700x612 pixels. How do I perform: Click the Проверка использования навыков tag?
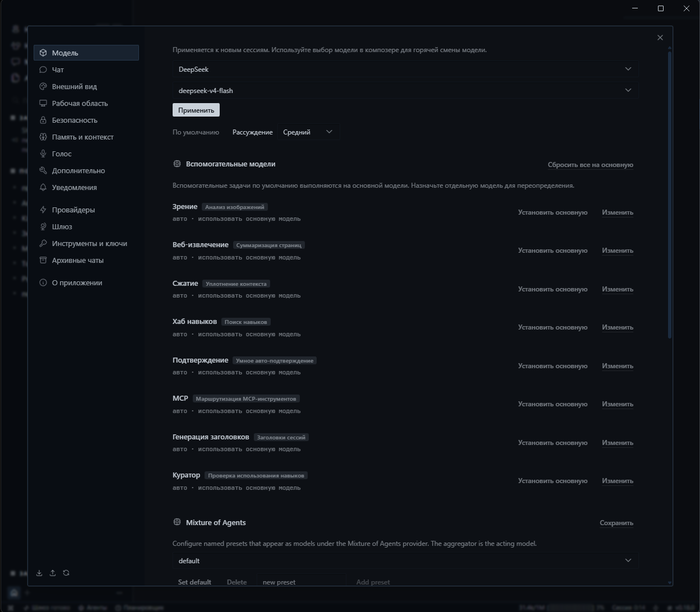point(256,475)
